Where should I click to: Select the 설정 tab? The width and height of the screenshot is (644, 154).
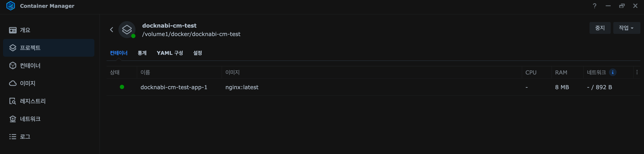(x=198, y=53)
